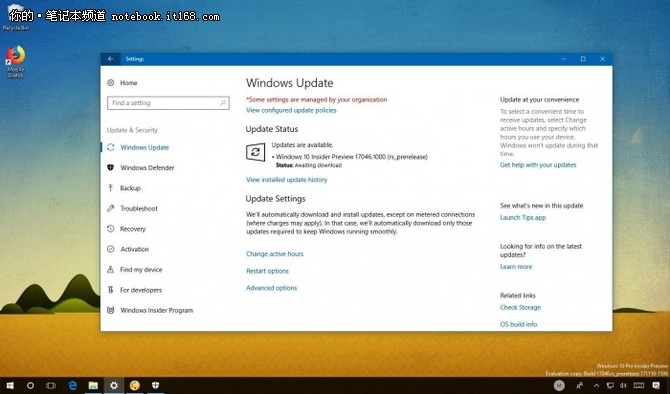670x394 pixels.
Task: Click the yellow smiley app on the taskbar
Action: [135, 385]
